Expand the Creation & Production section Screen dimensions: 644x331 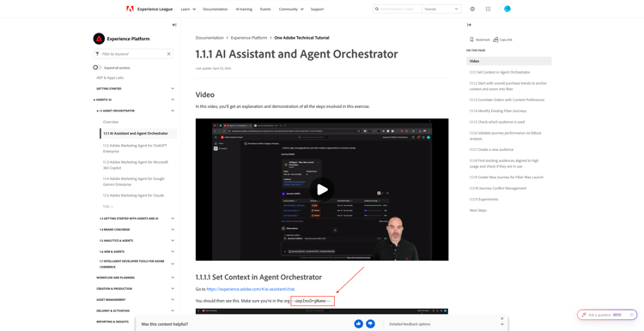173,289
